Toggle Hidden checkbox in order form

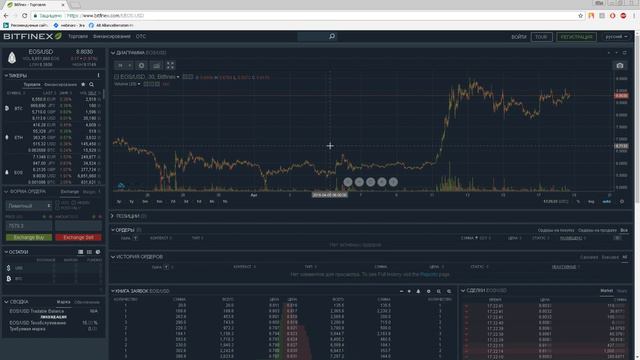[74, 202]
